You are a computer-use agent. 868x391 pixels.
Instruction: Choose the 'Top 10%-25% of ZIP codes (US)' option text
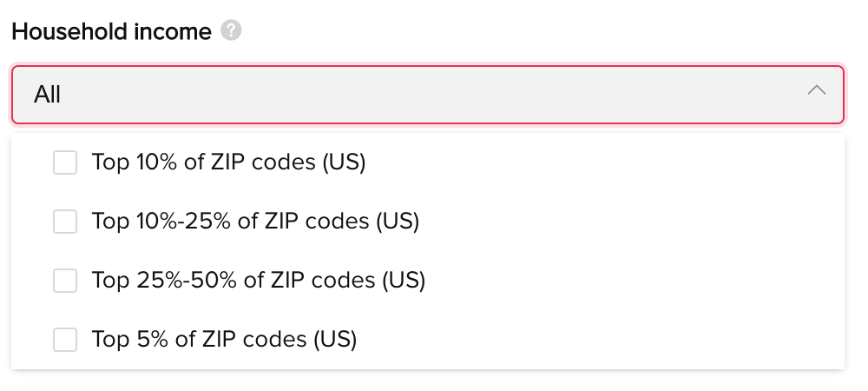tap(256, 222)
